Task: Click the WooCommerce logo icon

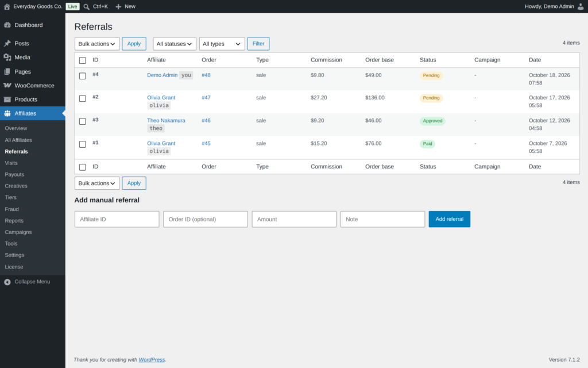Action: 7,85
